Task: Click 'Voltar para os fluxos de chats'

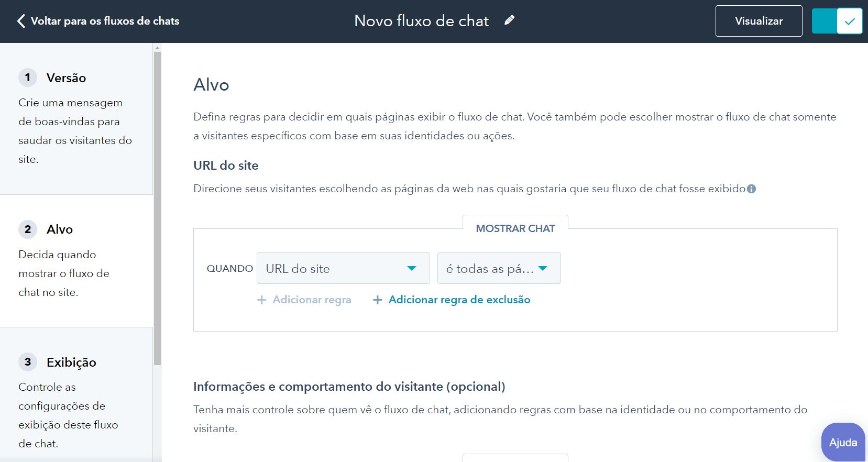Action: pyautogui.click(x=105, y=21)
